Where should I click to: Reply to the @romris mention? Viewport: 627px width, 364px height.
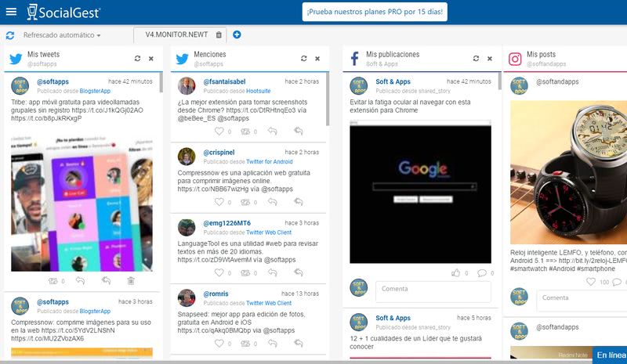tap(273, 343)
